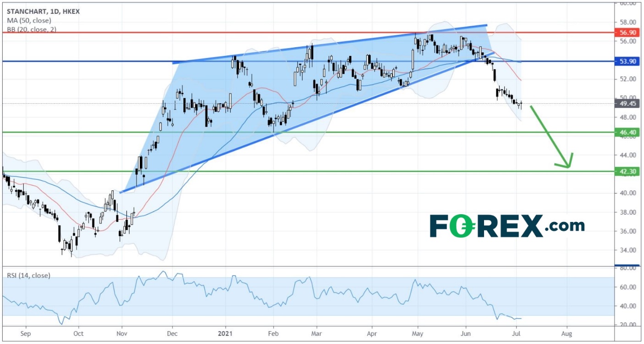Image resolution: width=644 pixels, height=344 pixels.
Task: Select the green horizontal support line at 46.40
Action: tap(308, 132)
